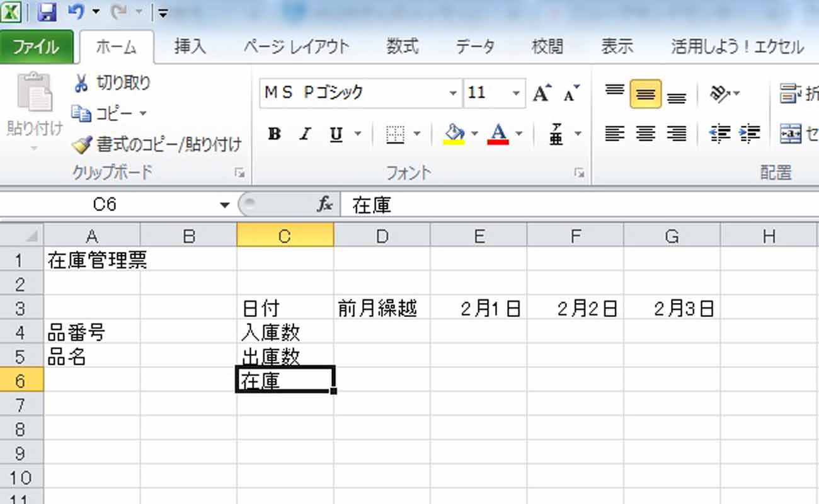The width and height of the screenshot is (819, 504).
Task: Open the phonetic guide dropdown arrow
Action: (577, 134)
